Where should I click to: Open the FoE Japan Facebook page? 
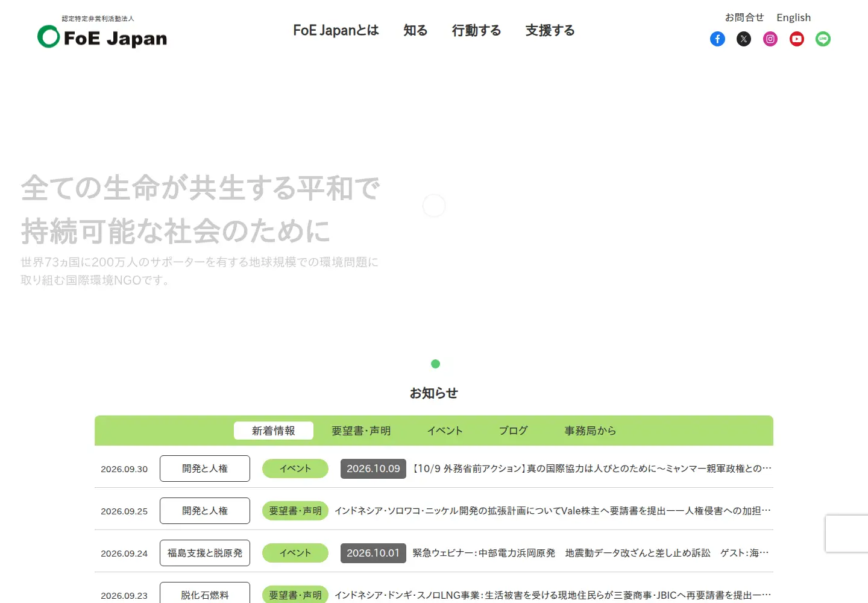(717, 39)
